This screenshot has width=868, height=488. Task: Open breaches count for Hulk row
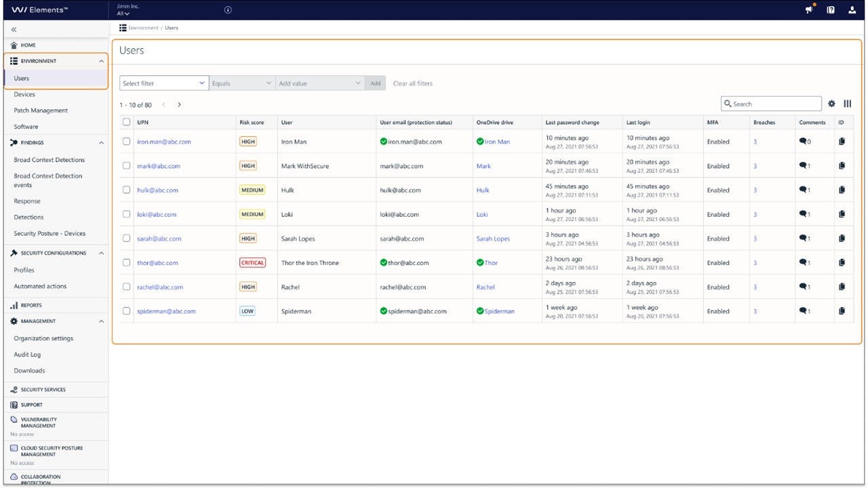click(x=755, y=190)
